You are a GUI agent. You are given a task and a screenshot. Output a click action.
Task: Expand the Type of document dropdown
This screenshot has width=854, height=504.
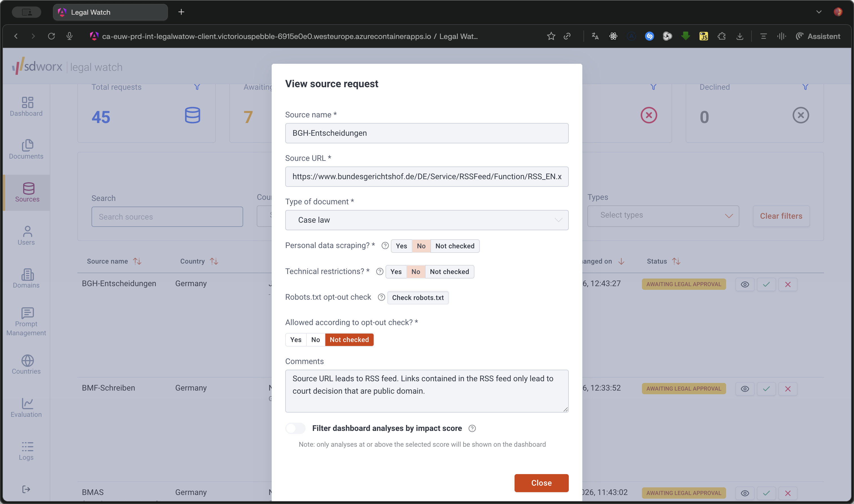(426, 220)
